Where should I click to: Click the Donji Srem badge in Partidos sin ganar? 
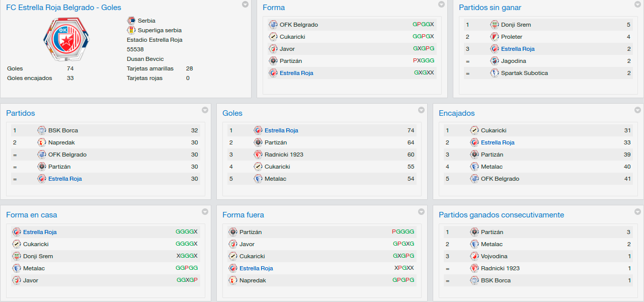coord(495,25)
